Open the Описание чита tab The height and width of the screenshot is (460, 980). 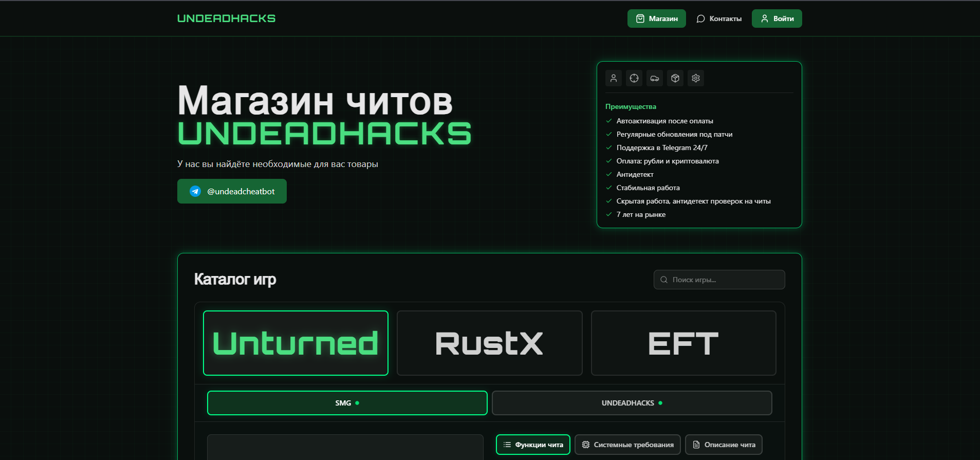coord(724,445)
